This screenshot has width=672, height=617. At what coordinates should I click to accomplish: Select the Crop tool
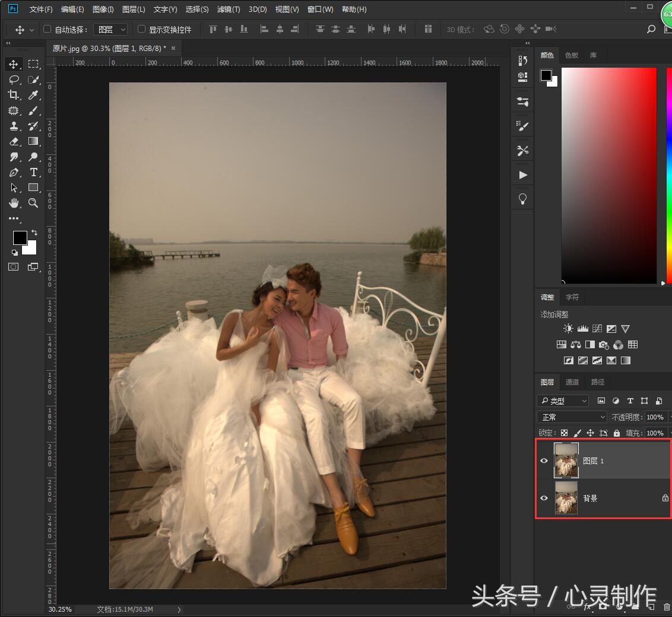(x=14, y=95)
